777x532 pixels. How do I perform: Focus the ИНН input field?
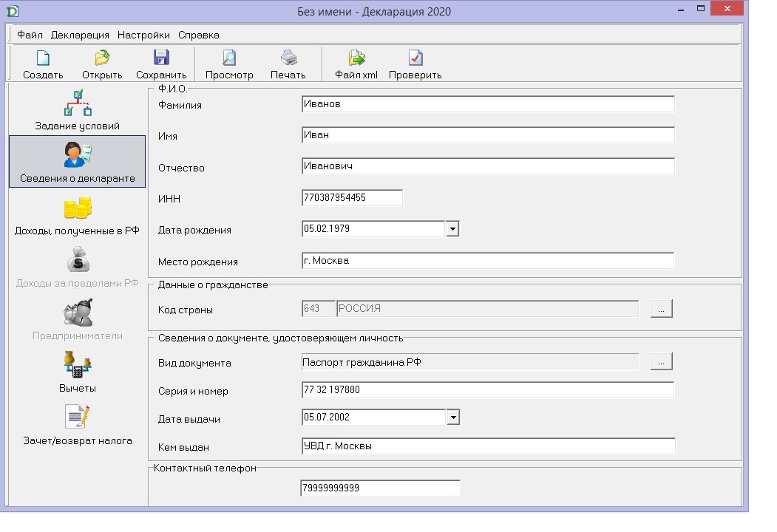tap(352, 197)
